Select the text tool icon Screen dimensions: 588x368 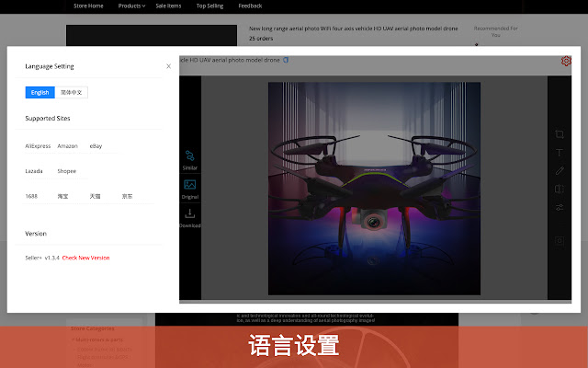click(560, 153)
